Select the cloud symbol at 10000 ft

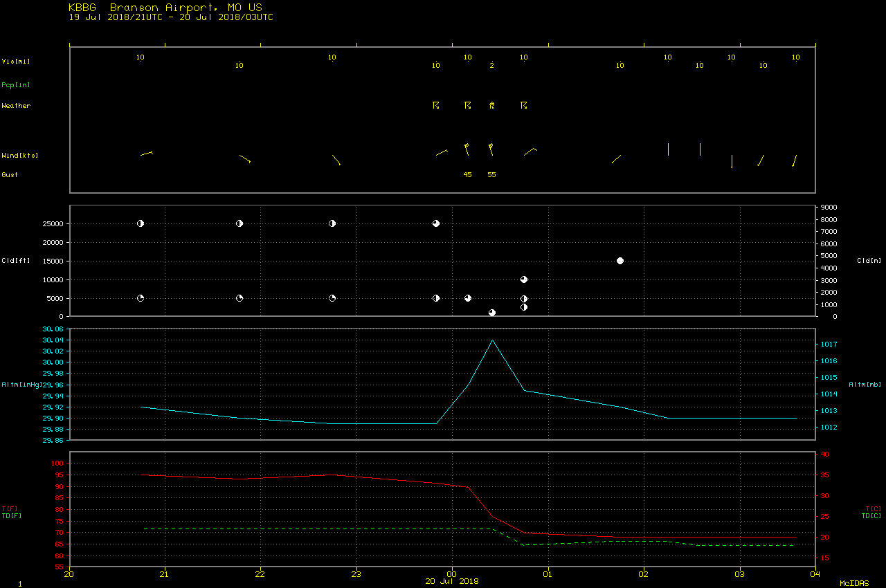[524, 279]
